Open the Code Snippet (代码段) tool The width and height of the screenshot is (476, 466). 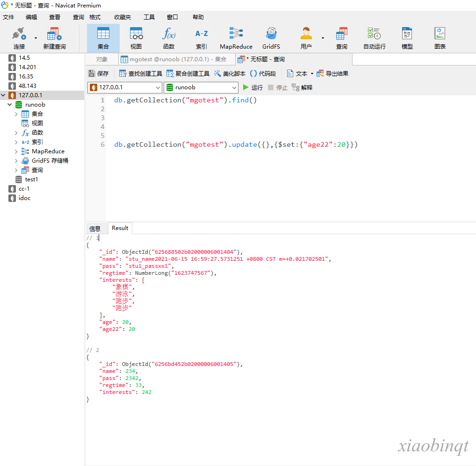263,73
